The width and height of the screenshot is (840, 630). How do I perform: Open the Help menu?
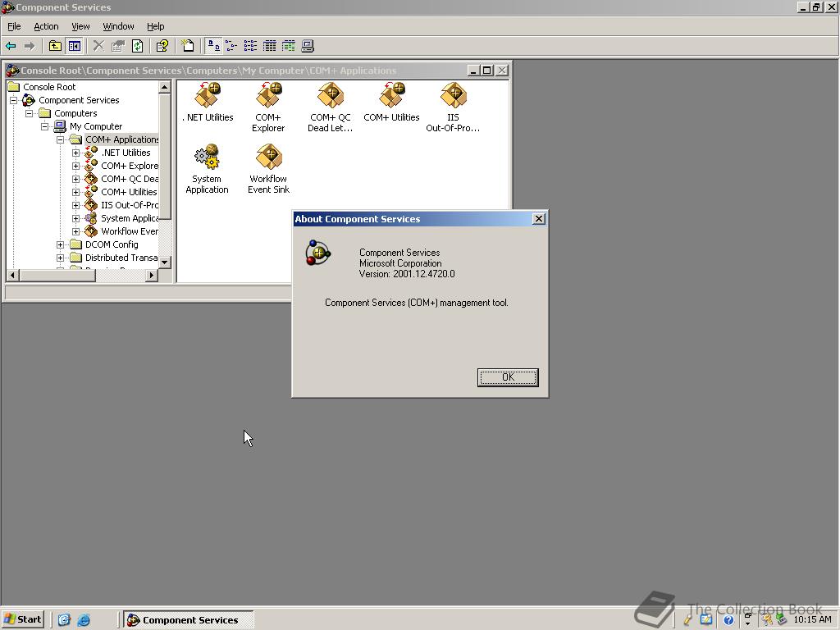(155, 26)
